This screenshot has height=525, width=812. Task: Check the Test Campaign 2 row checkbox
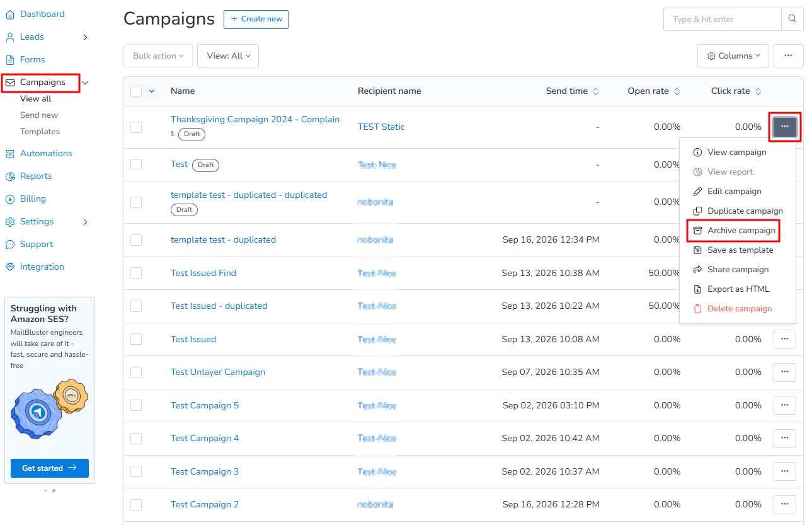point(136,505)
